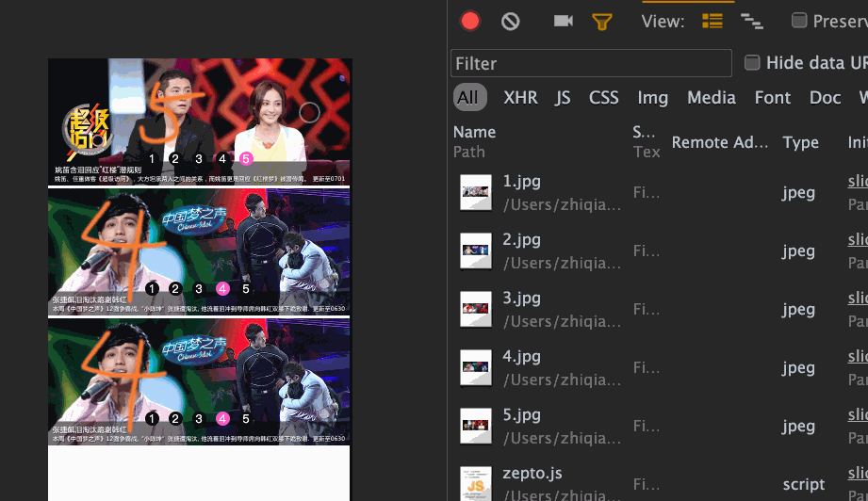Sort by the Type column header
Image resolution: width=868 pixels, height=501 pixels.
(x=800, y=142)
